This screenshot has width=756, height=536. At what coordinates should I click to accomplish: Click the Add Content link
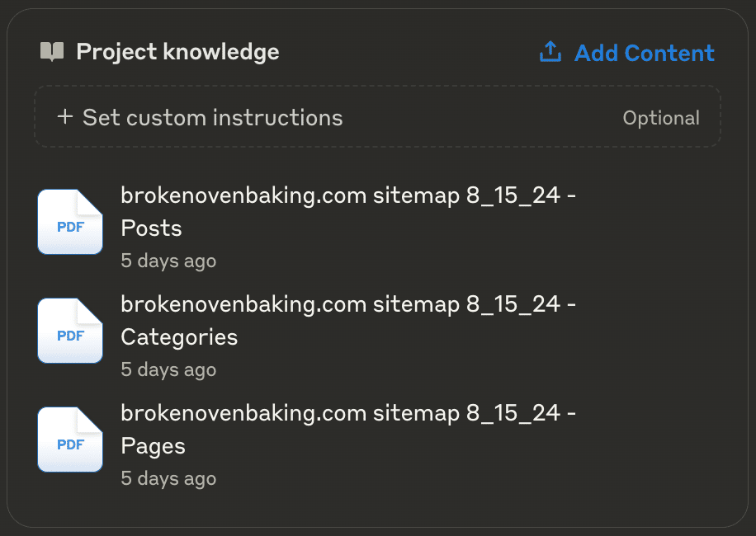[x=644, y=53]
